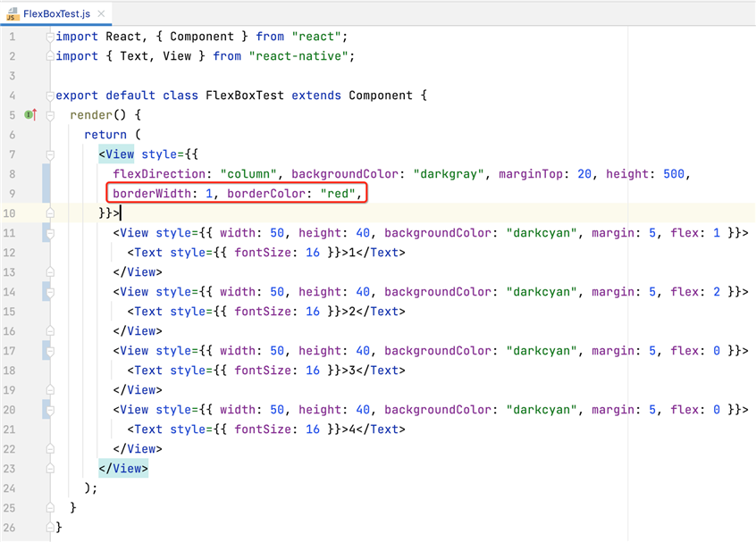Viewport: 756px width, 542px height.
Task: Click the fold end marker on line 23
Action: pyautogui.click(x=50, y=469)
